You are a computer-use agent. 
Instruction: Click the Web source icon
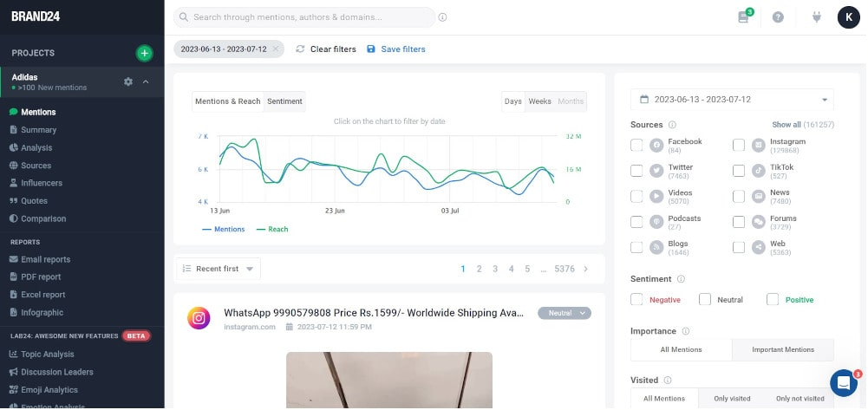[x=759, y=247]
